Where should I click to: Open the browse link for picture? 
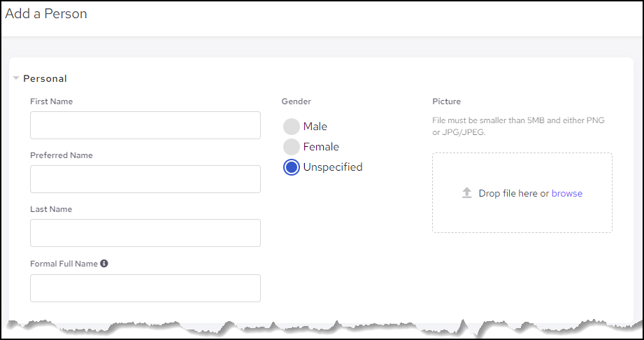(x=566, y=193)
